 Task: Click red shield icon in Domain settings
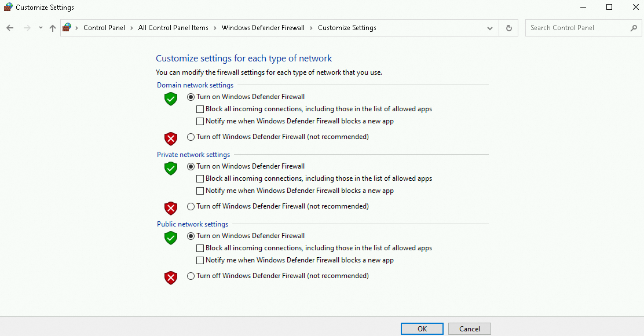tap(171, 139)
